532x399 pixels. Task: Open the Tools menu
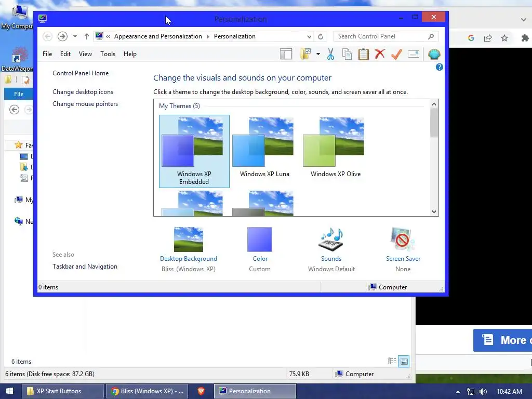point(108,54)
